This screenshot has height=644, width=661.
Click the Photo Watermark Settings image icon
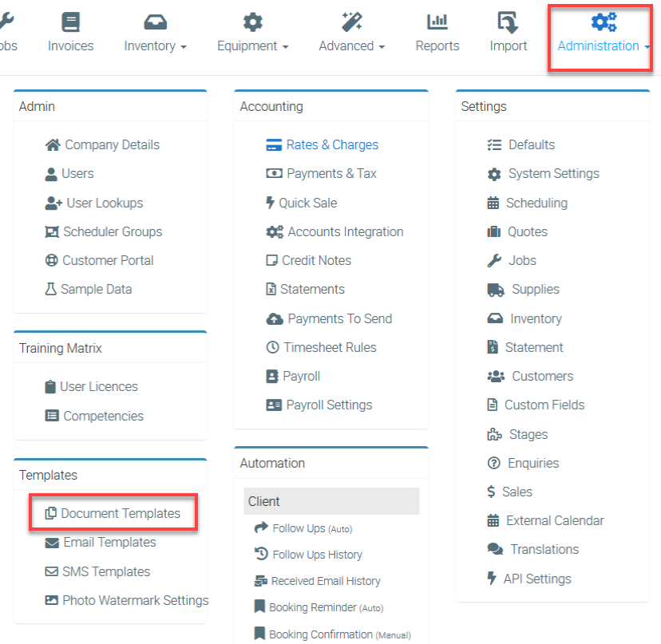(x=51, y=601)
